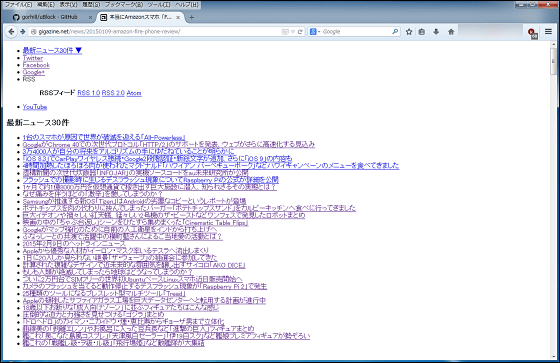The height and width of the screenshot is (363, 560).
Task: Open the YouTube link
Action: [x=35, y=107]
